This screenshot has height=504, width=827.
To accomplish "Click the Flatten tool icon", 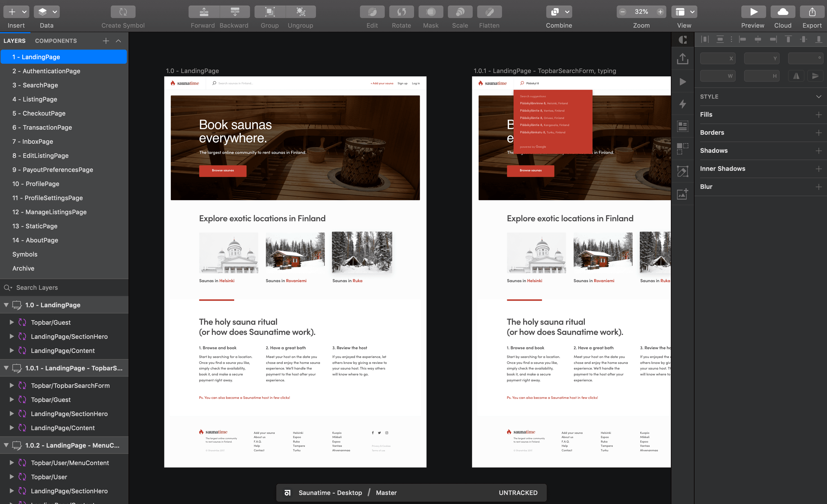I will coord(489,12).
